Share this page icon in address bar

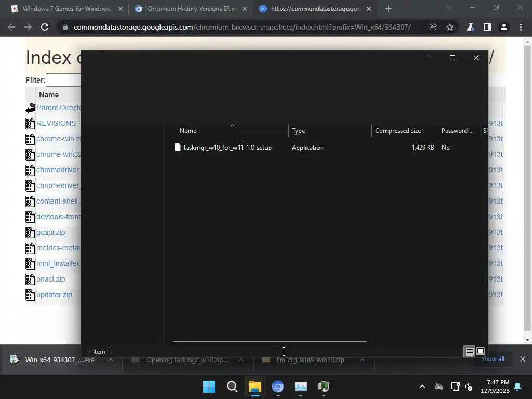coord(433,27)
